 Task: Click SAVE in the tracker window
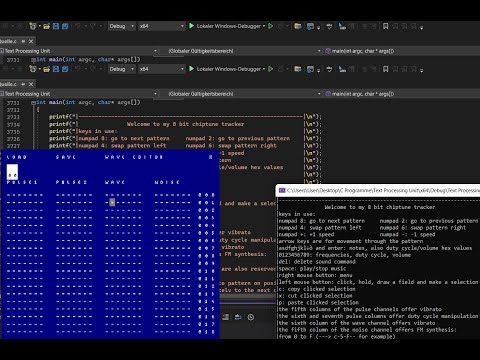tap(66, 157)
